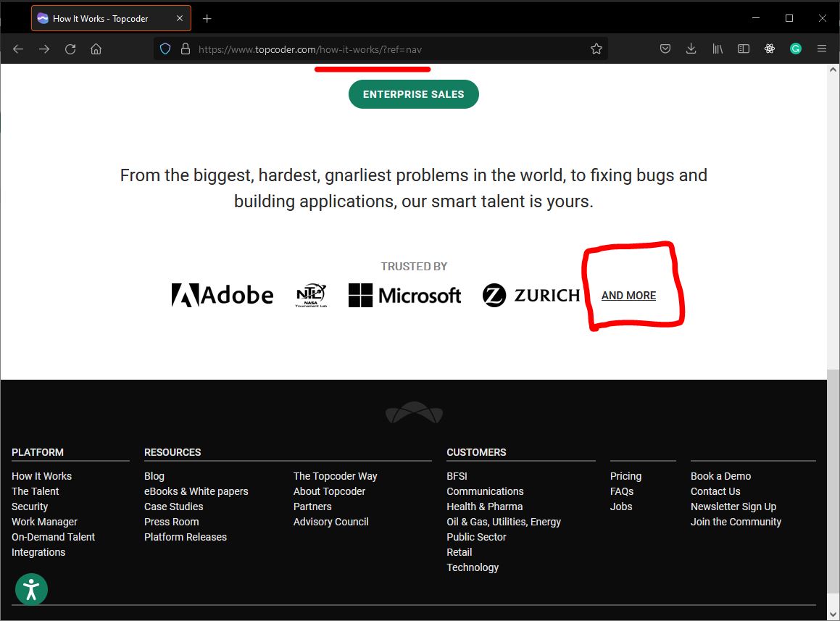The image size is (840, 621).
Task: Open Work Manager in the footer
Action: pos(44,521)
